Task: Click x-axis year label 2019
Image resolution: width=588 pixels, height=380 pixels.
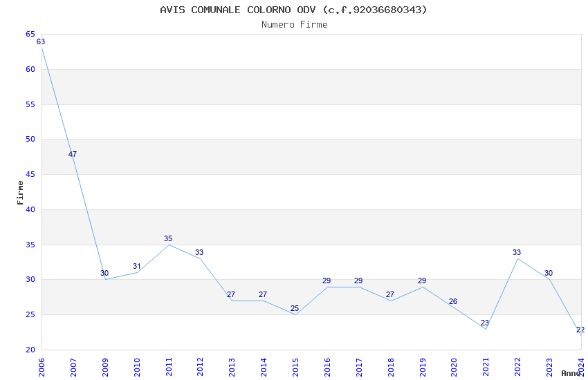Action: [x=423, y=367]
